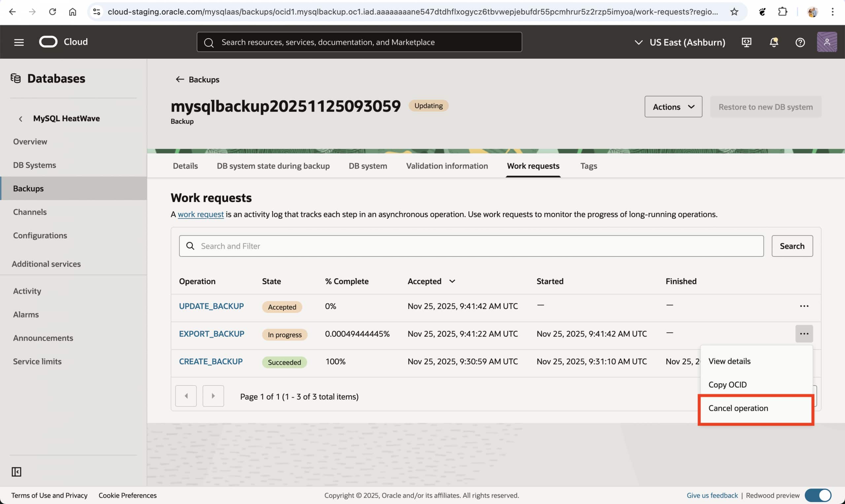Choose Copy OCID in the context menu
Image resolution: width=845 pixels, height=504 pixels.
click(x=727, y=385)
